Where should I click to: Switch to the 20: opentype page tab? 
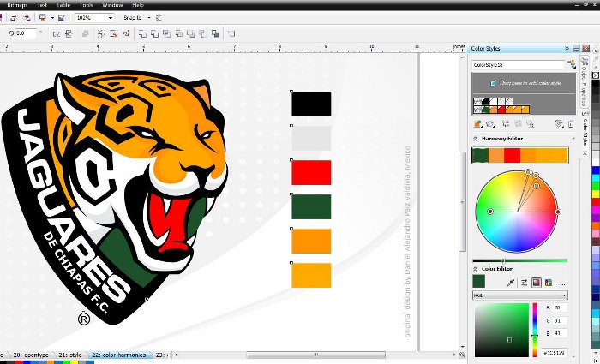tap(31, 355)
